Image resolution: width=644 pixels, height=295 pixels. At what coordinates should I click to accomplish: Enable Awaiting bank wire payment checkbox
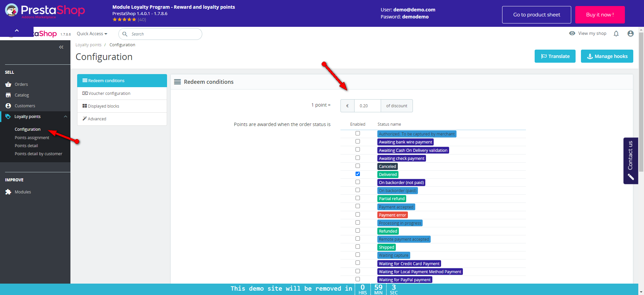click(x=358, y=141)
